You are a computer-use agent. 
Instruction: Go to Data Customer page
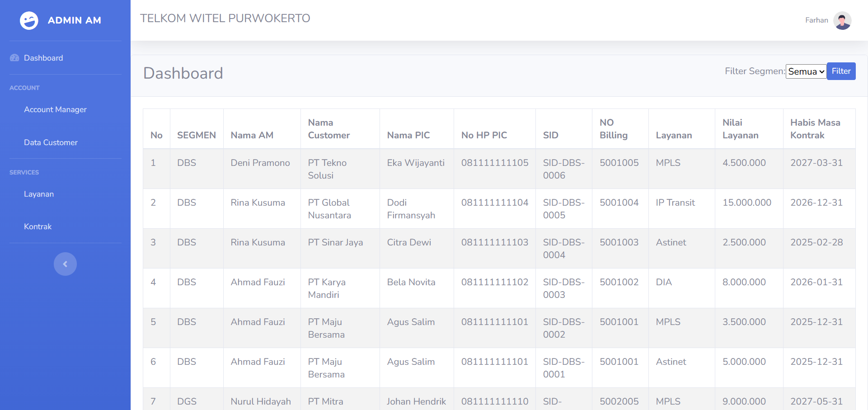coord(51,142)
